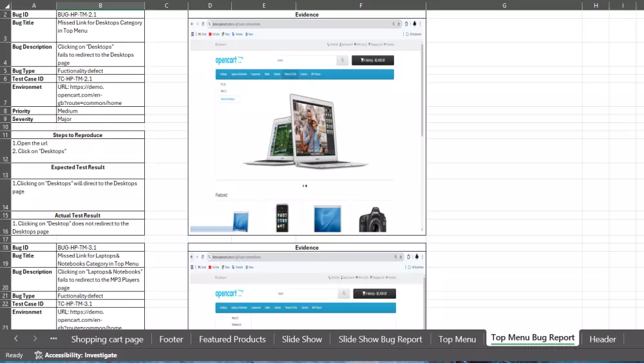Switch to the Footer sheet tab
644x363 pixels.
point(171,339)
